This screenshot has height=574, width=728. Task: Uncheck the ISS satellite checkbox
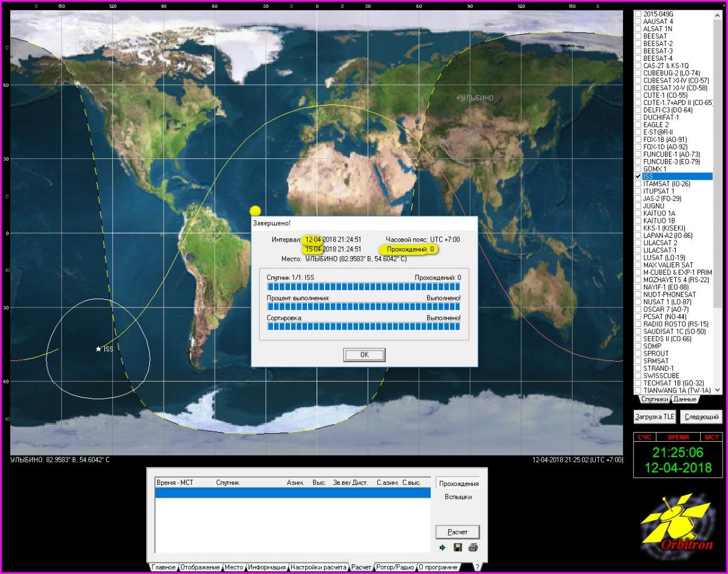(x=638, y=176)
